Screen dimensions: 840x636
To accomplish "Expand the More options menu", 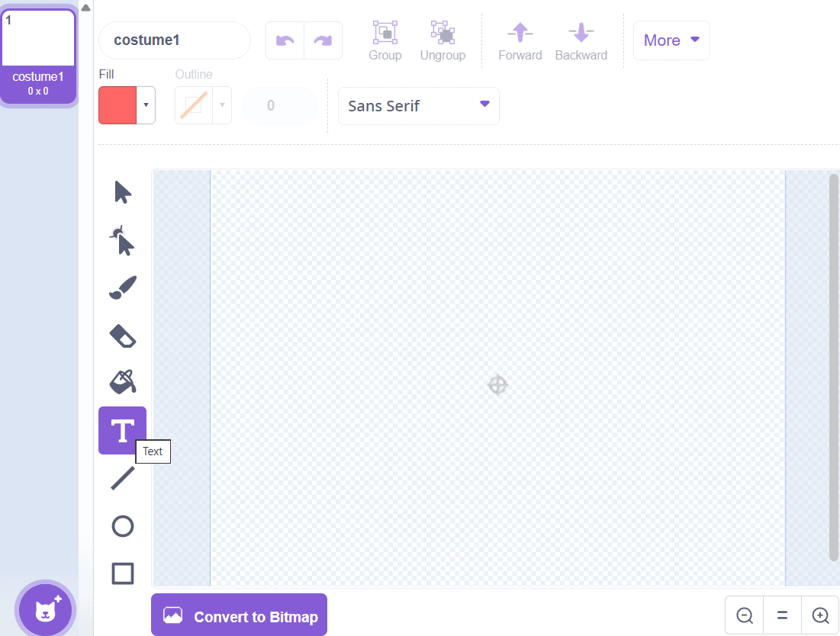I will click(671, 40).
